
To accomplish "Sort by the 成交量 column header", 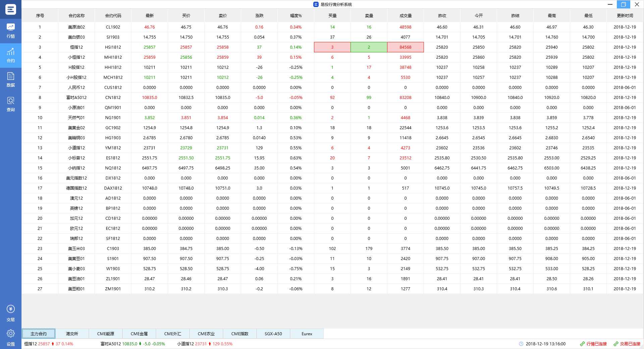I will (406, 15).
